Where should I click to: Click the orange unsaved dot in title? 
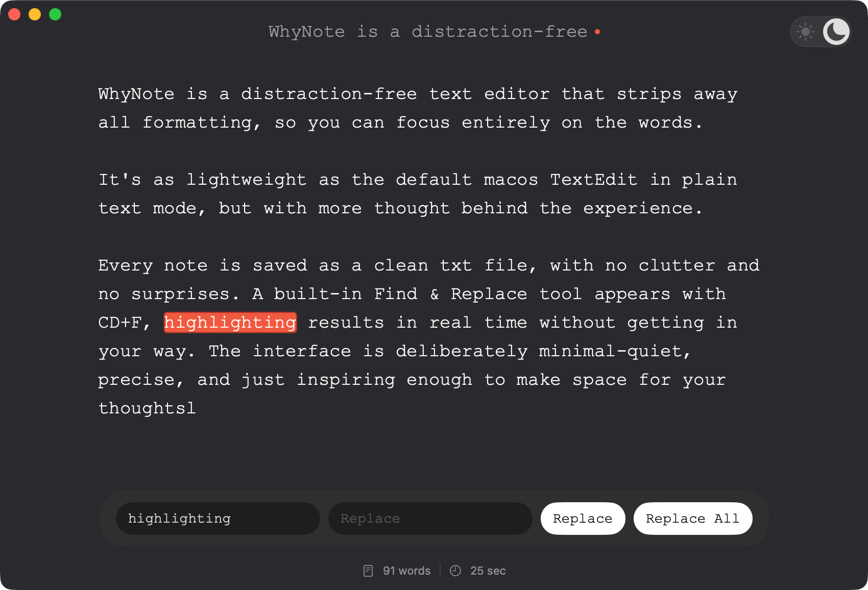(597, 32)
